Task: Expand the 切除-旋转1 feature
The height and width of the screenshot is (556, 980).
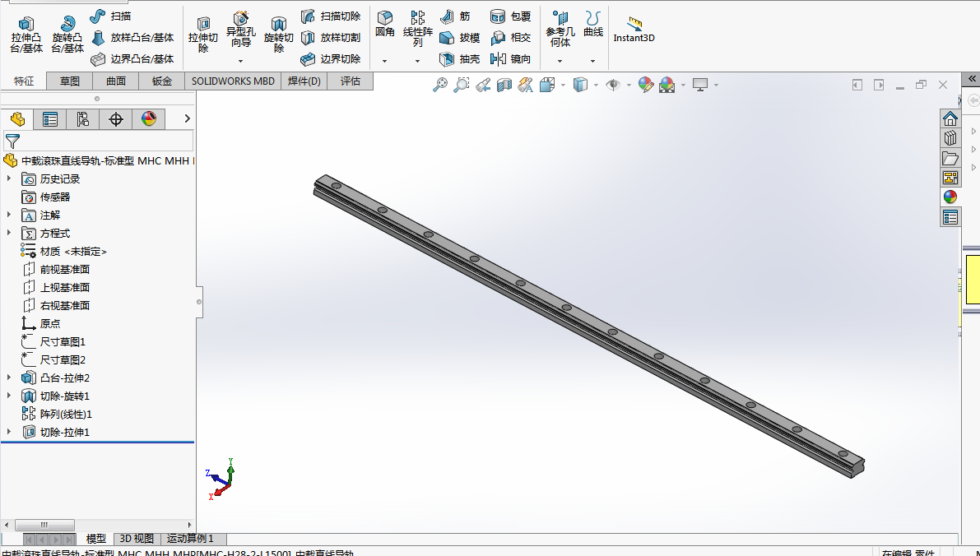Action: 9,396
